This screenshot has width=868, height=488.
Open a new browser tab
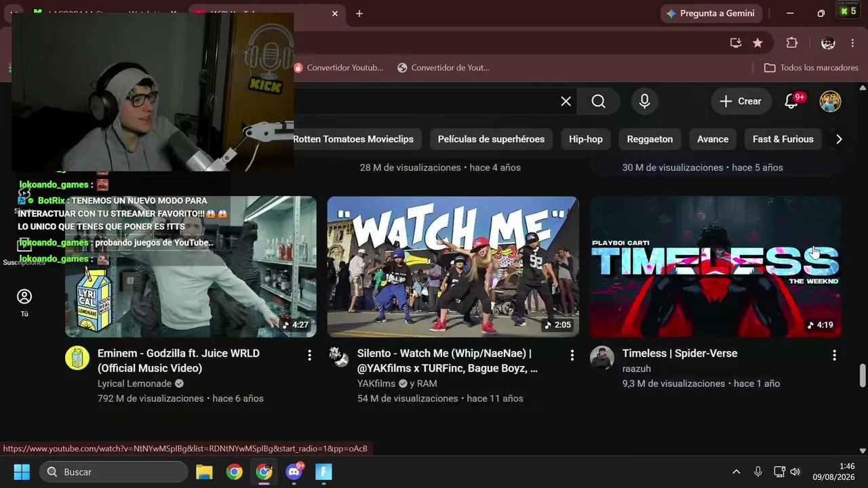[359, 14]
